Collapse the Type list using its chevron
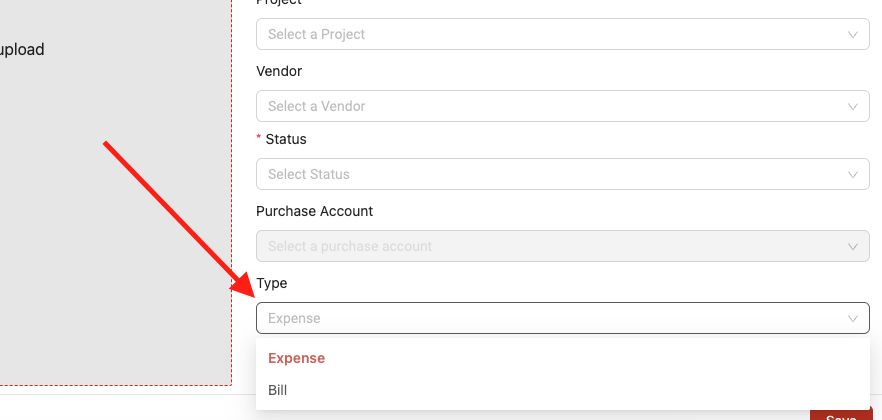 853,318
